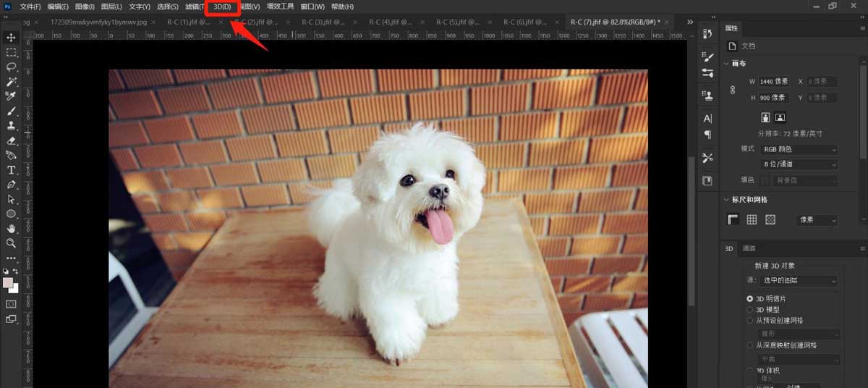
Task: Activate the Brush tool
Action: (12, 111)
